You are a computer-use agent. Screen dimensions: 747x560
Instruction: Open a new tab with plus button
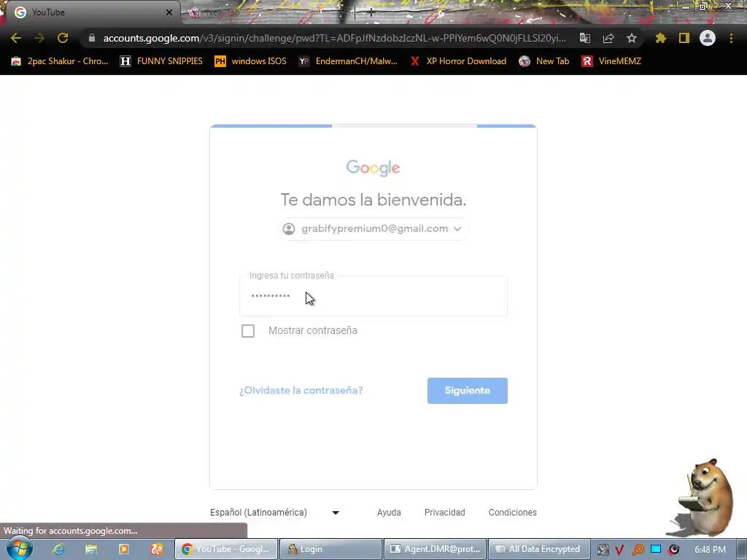tap(371, 12)
